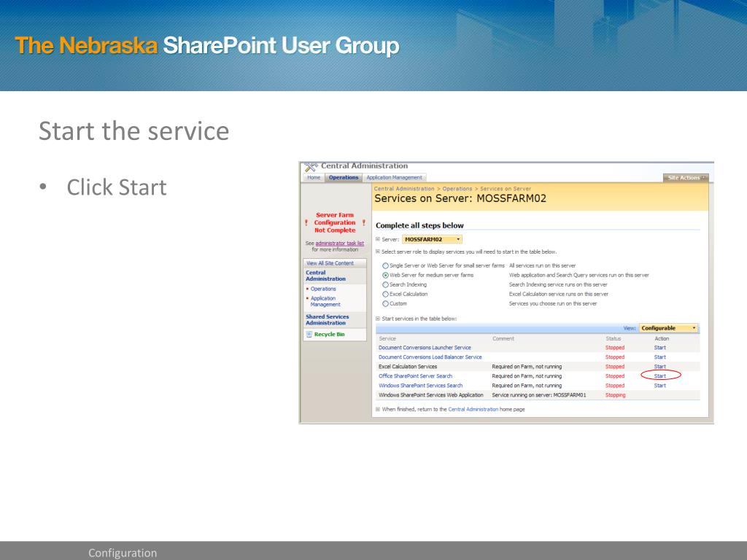Switch to the Home tab

pyautogui.click(x=314, y=178)
